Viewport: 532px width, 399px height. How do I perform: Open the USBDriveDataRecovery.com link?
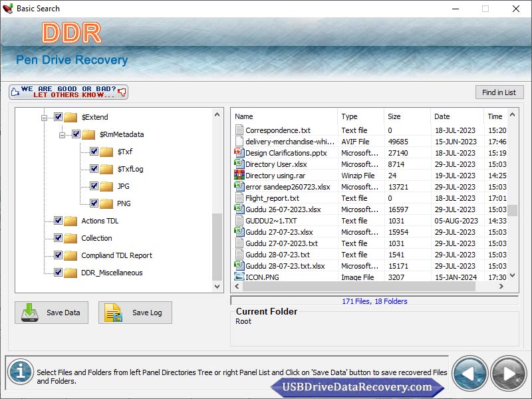(357, 387)
